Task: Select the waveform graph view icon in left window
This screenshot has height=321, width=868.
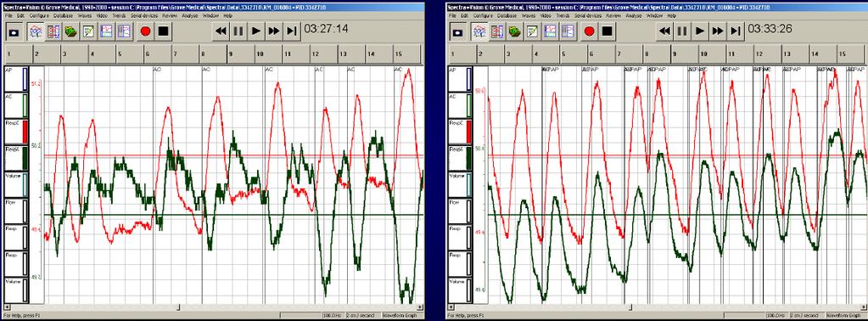Action: pyautogui.click(x=36, y=31)
